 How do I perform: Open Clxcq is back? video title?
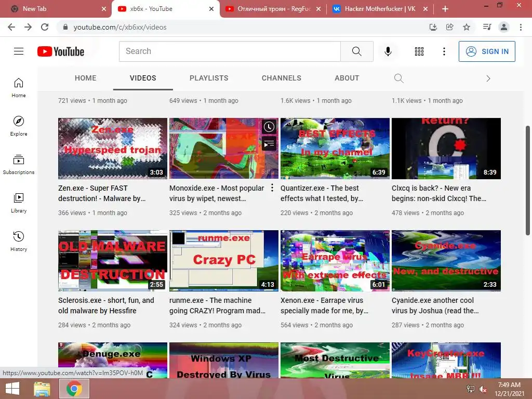click(438, 193)
